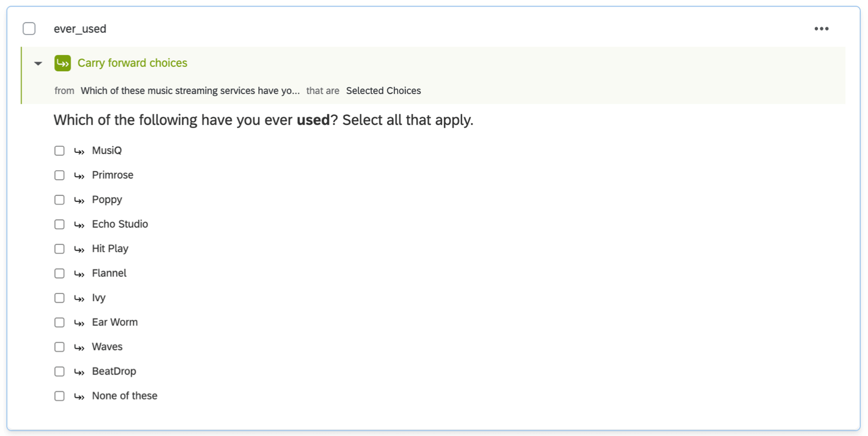This screenshot has width=868, height=436.
Task: Click the Carry forward choices link
Action: (132, 63)
